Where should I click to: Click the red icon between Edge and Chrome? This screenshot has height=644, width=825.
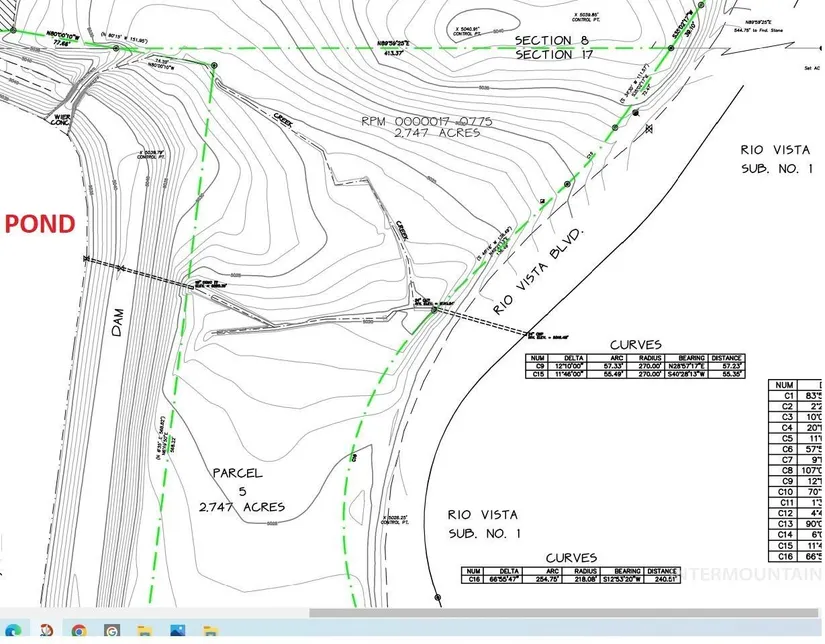tap(47, 631)
